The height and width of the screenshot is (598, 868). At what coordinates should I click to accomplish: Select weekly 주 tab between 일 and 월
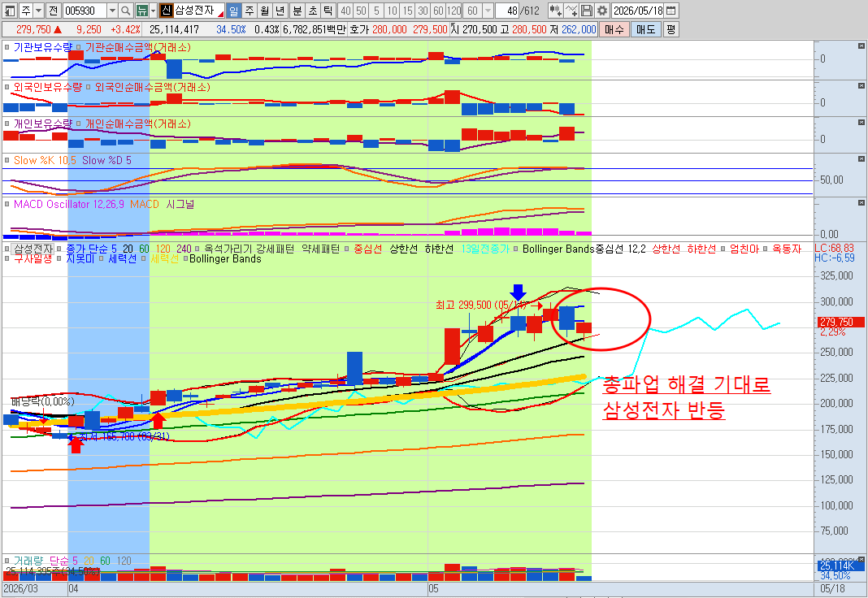pyautogui.click(x=250, y=11)
